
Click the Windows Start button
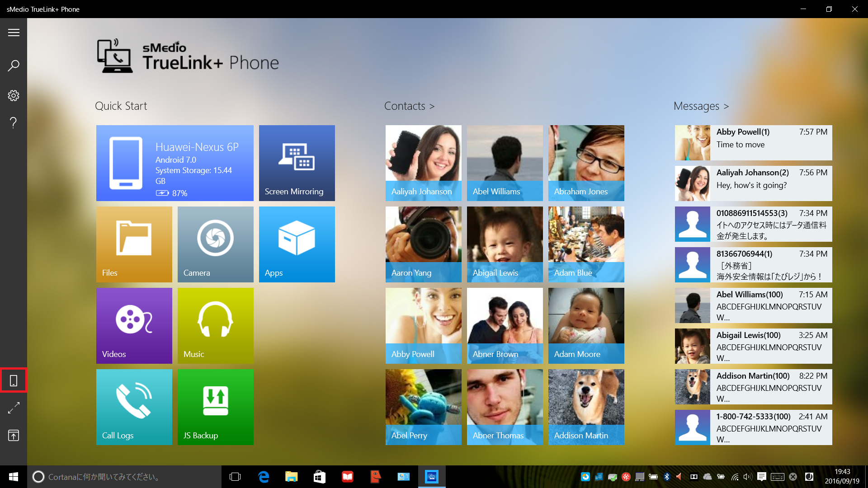(14, 477)
